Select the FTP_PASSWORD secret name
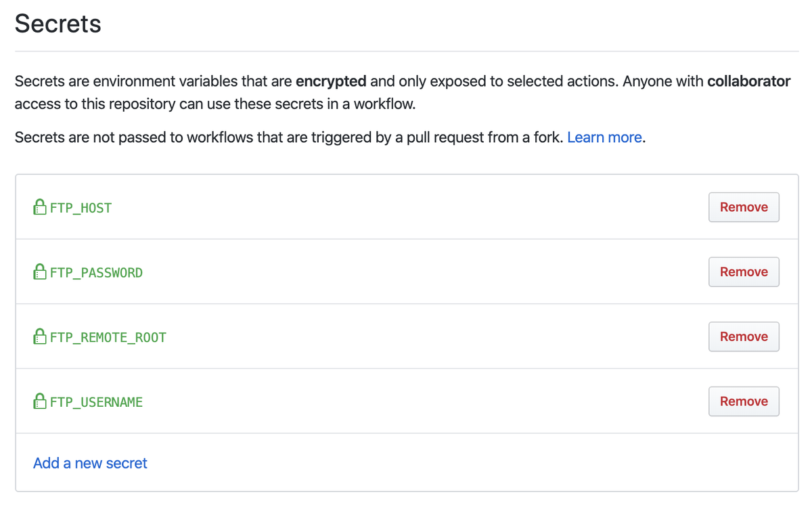The height and width of the screenshot is (505, 812). (97, 273)
